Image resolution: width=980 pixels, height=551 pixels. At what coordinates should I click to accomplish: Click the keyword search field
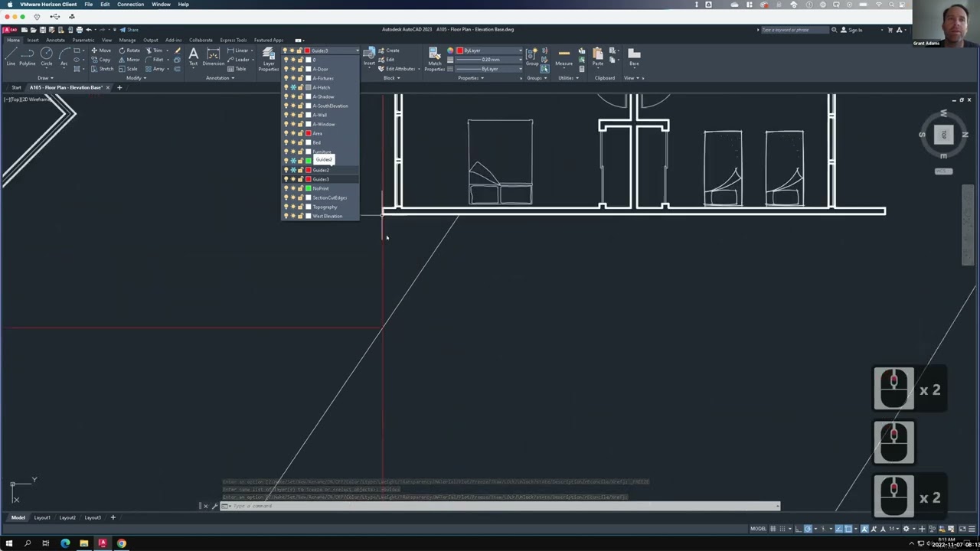pos(795,30)
